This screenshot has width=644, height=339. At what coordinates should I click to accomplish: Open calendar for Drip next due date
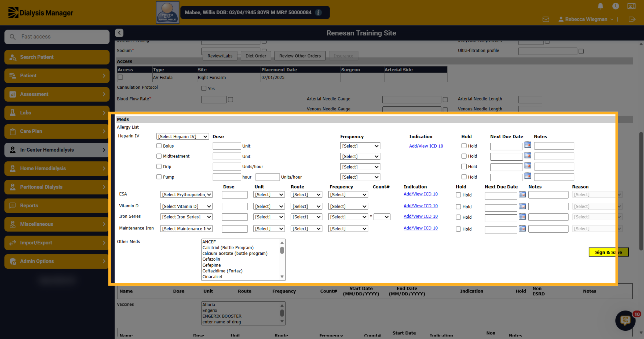(x=528, y=165)
